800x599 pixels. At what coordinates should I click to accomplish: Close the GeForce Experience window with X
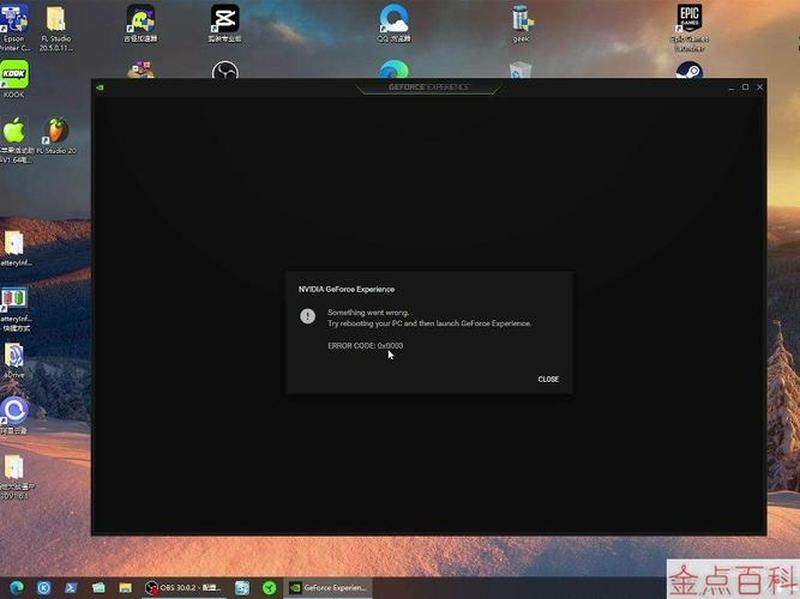[x=760, y=87]
